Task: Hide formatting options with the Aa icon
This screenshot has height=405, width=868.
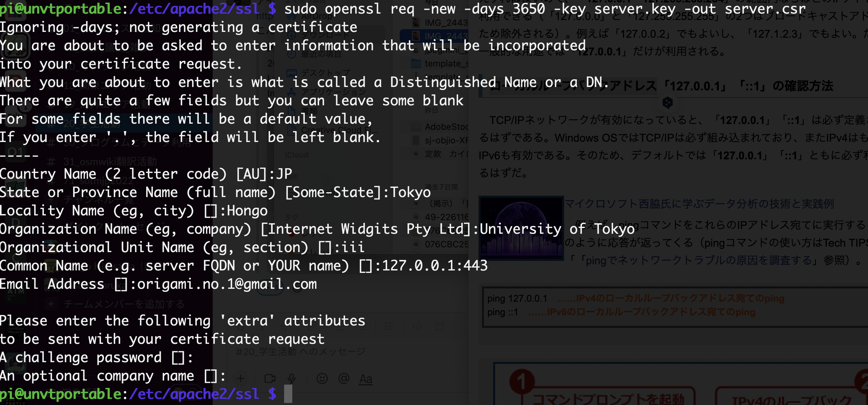Action: pos(365,378)
